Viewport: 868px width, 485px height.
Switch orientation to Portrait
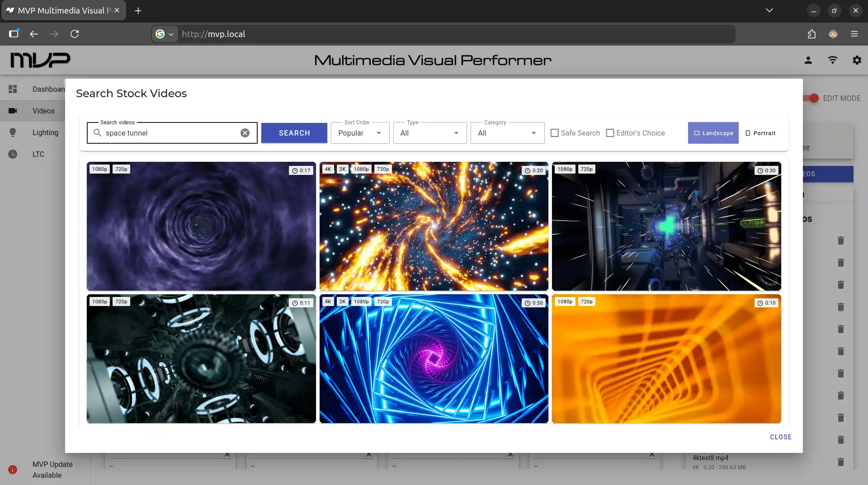point(760,133)
